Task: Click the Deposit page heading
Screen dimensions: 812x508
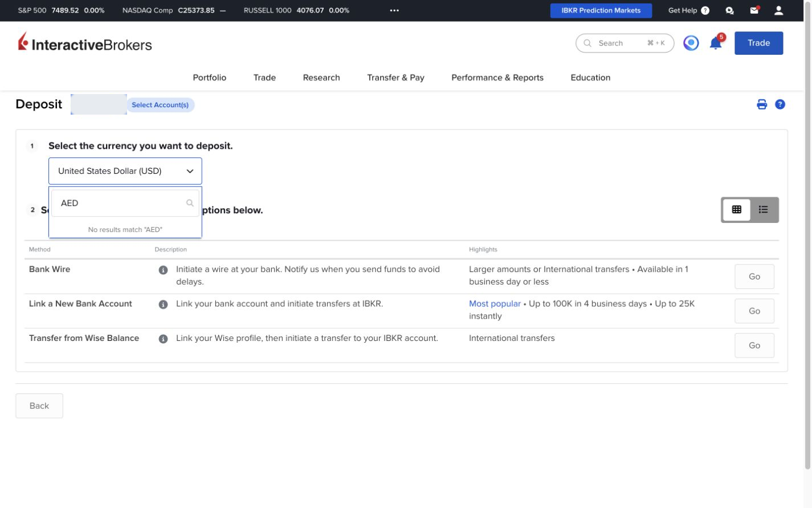Action: [x=39, y=104]
